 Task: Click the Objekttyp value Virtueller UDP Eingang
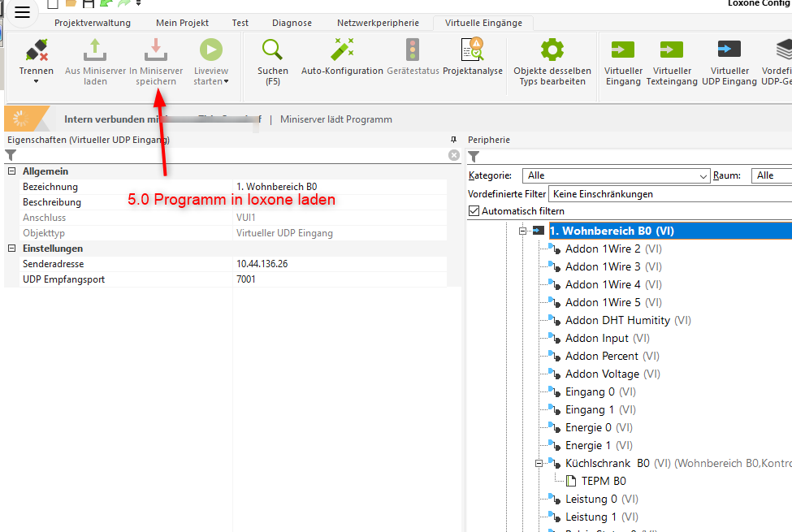pyautogui.click(x=284, y=233)
